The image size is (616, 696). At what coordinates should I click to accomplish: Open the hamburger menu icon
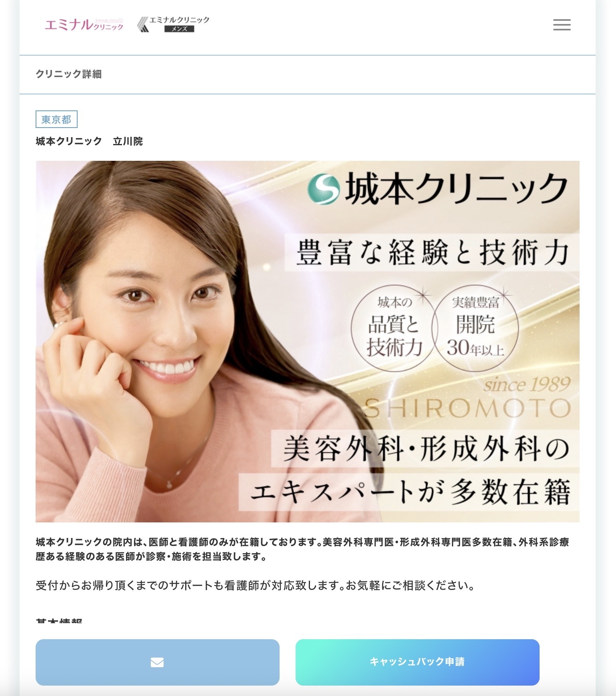(x=562, y=25)
